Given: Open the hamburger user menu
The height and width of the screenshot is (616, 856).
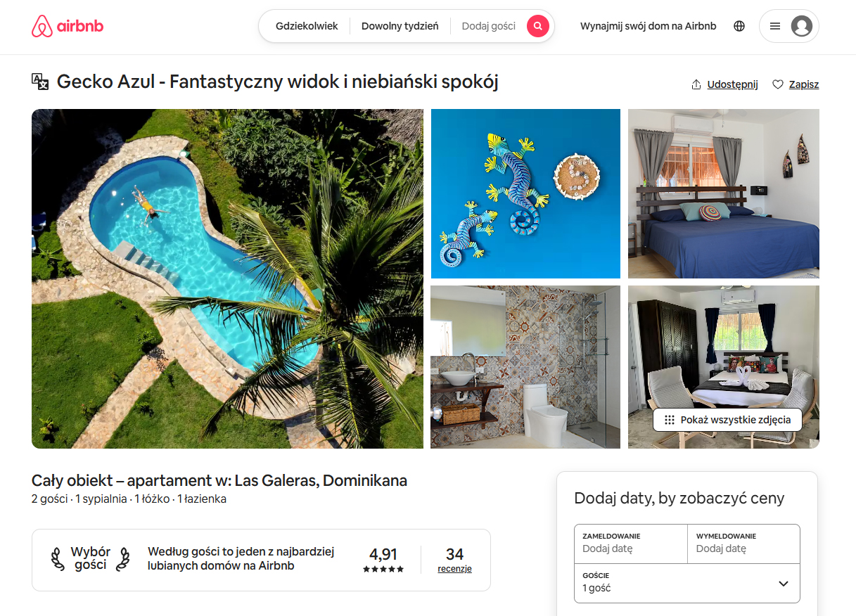Looking at the screenshot, I should click(775, 27).
